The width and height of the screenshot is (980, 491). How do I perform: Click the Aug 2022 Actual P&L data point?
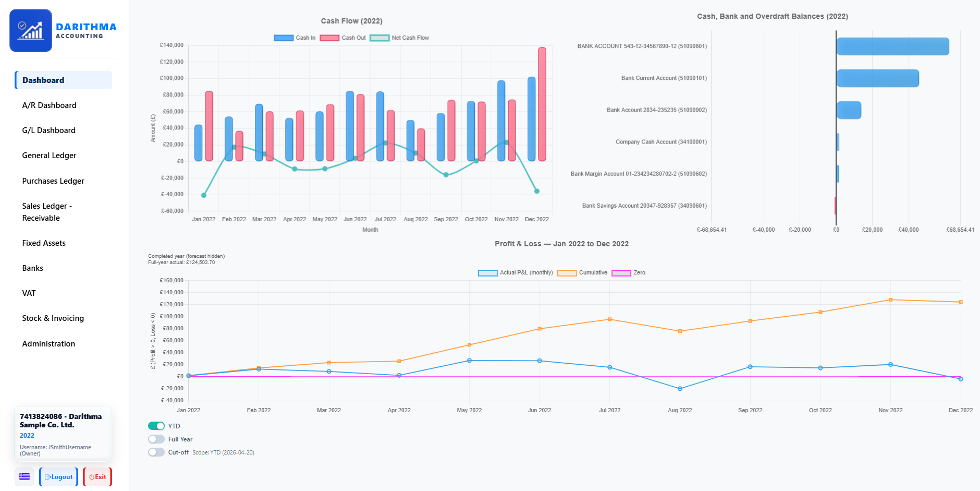pos(680,389)
